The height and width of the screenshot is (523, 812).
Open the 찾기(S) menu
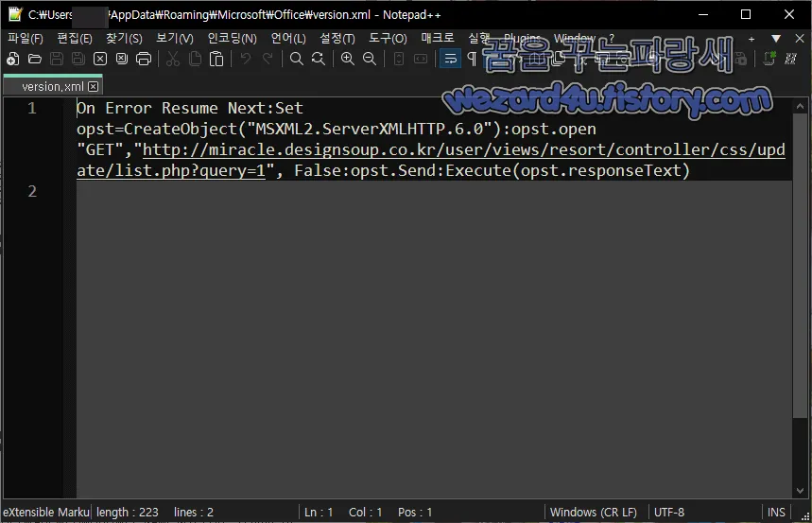[x=124, y=39]
